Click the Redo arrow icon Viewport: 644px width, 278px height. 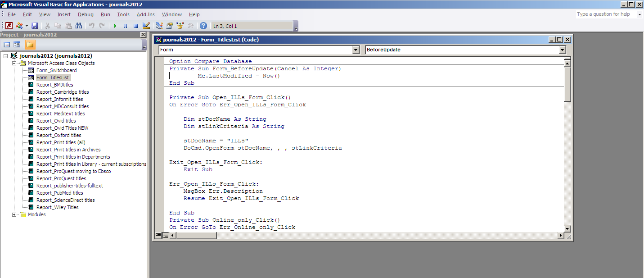[102, 26]
